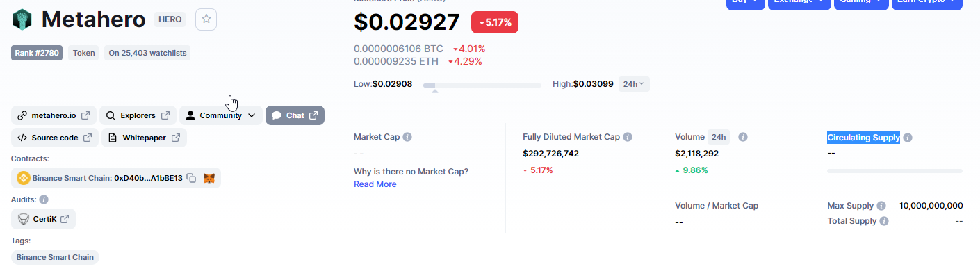This screenshot has width=980, height=269.
Task: Add Metahero to watchlist with star icon
Action: [x=206, y=19]
